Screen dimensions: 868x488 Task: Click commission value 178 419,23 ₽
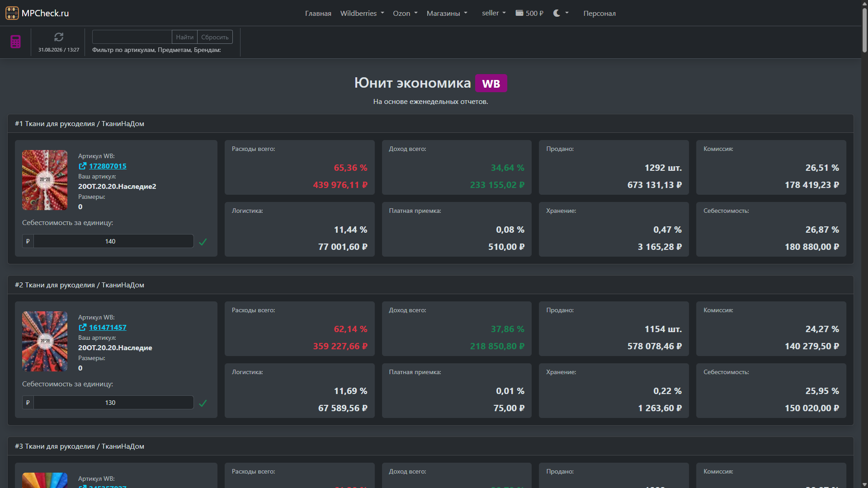tap(812, 185)
